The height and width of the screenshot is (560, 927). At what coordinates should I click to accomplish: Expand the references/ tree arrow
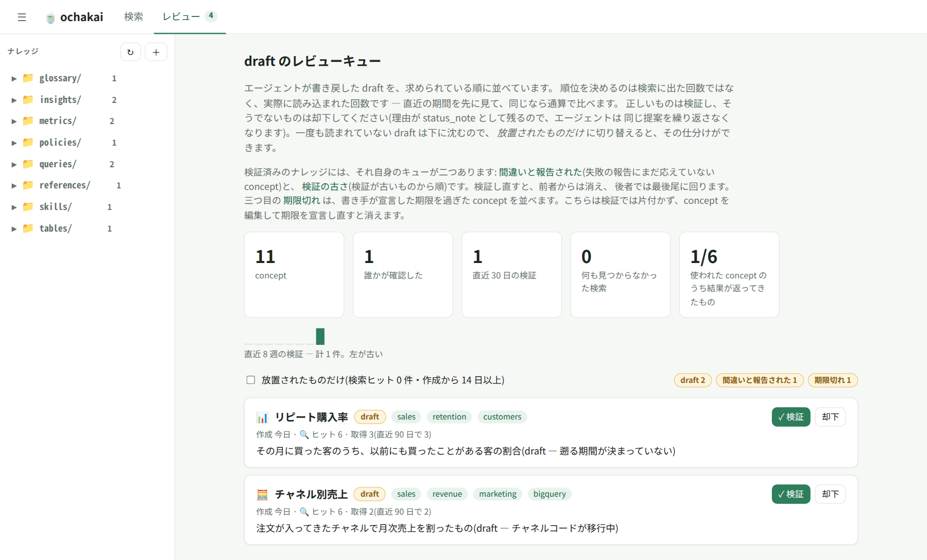[14, 186]
